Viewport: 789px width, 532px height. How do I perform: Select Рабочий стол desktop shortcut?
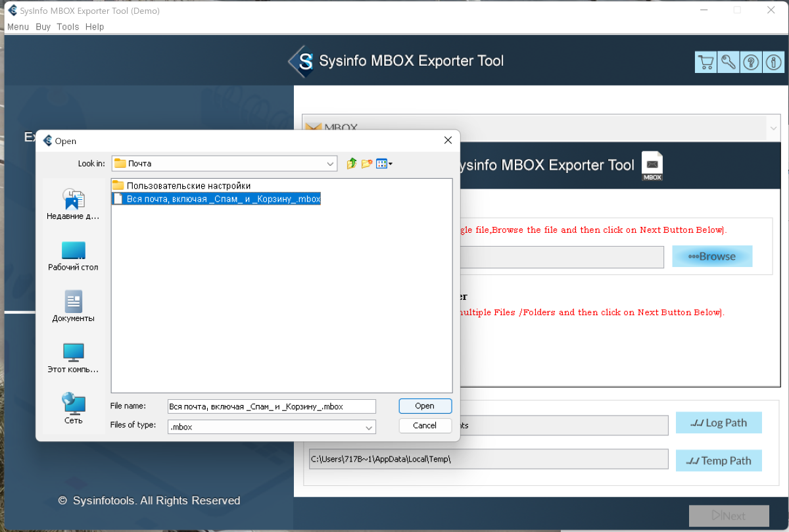point(73,256)
